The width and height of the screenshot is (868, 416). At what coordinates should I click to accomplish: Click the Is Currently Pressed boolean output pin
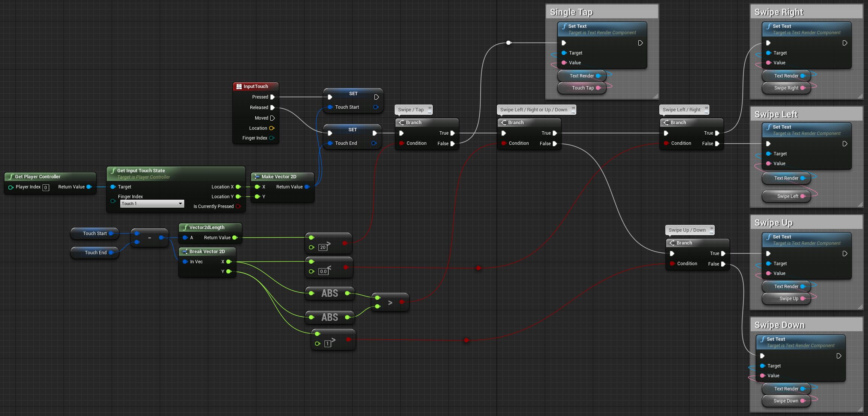[238, 206]
